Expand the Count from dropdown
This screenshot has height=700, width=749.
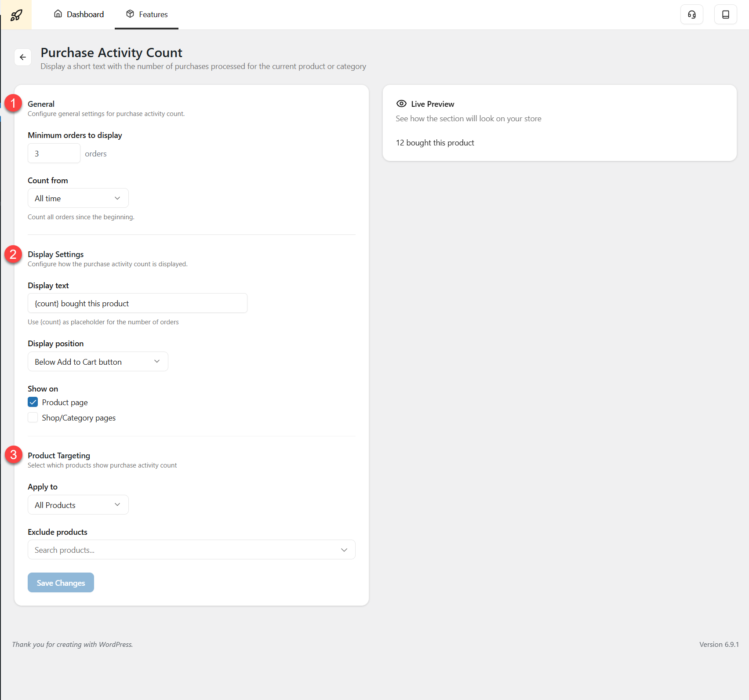click(78, 198)
